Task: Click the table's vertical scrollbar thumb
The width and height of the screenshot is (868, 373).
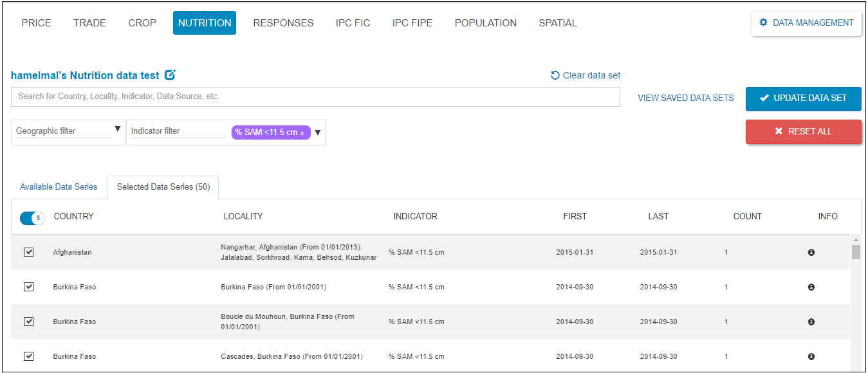Action: pyautogui.click(x=855, y=251)
